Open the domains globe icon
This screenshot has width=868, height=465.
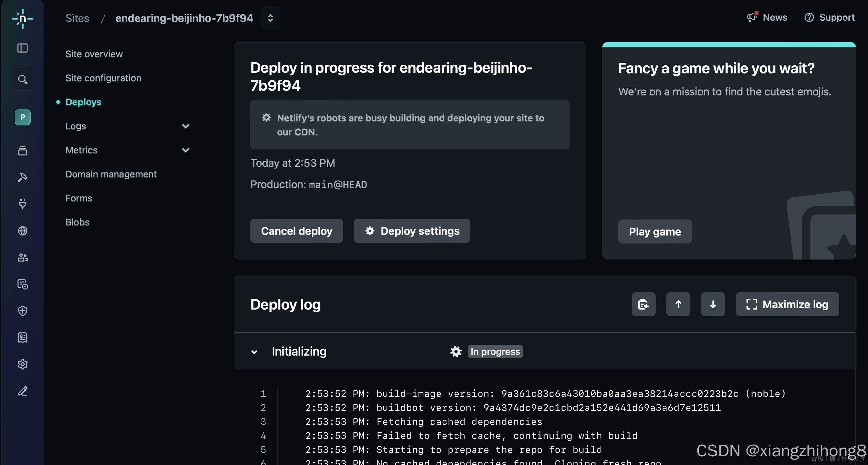23,231
